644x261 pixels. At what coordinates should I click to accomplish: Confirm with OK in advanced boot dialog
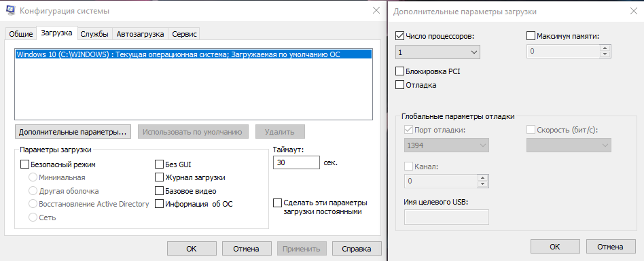pos(555,247)
